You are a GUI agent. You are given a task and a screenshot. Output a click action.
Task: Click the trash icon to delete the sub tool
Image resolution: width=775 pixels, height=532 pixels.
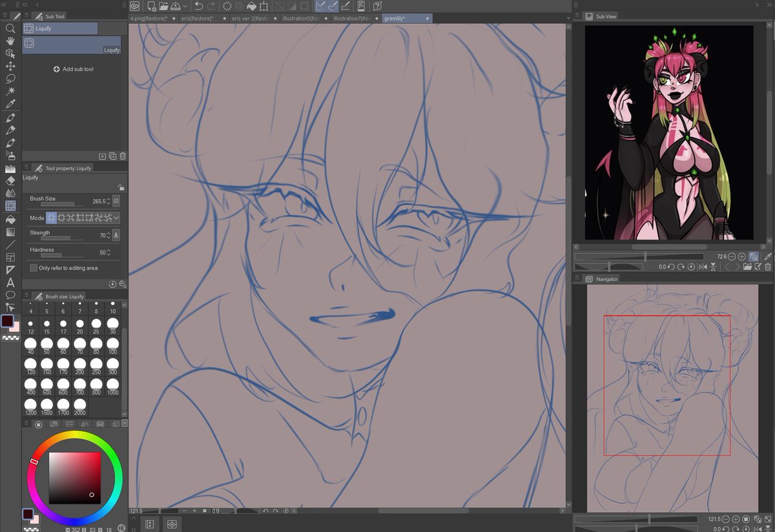(x=122, y=156)
